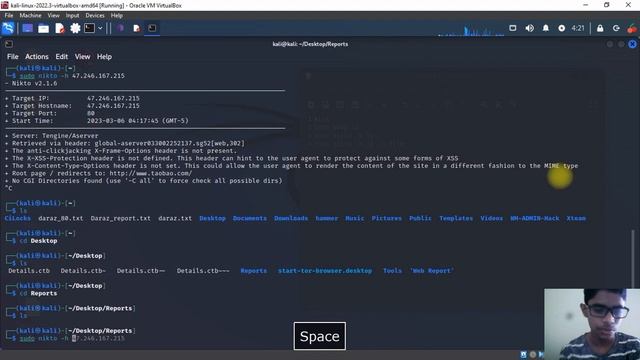Switch to the purple workspace icon

pos(120,28)
